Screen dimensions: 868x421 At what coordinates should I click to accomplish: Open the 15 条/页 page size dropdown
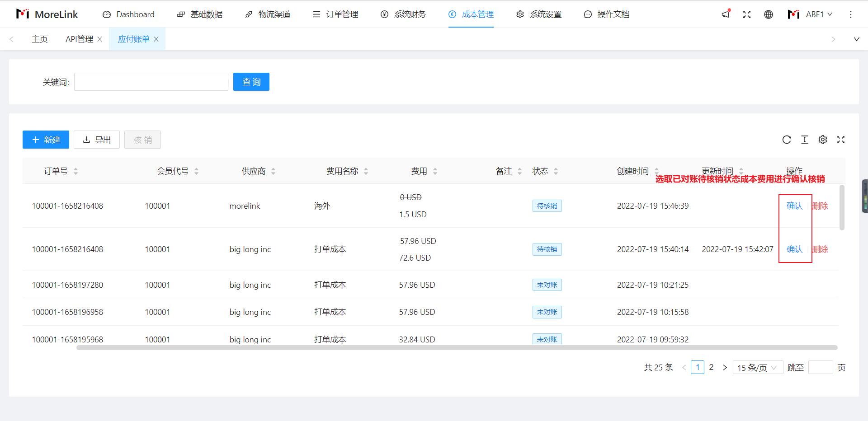click(757, 368)
